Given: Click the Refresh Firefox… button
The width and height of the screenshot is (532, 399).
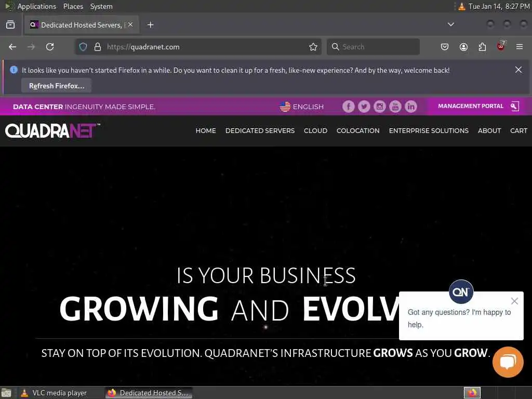Looking at the screenshot, I should point(56,86).
